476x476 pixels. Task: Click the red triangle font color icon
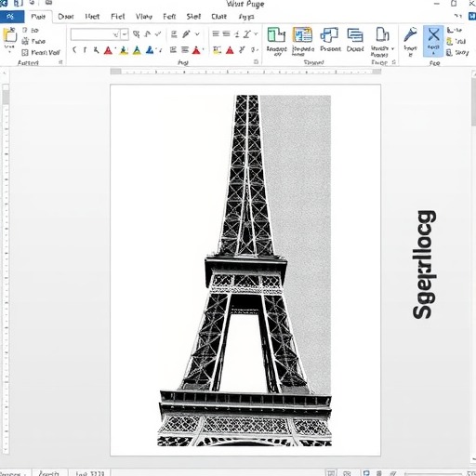pyautogui.click(x=108, y=50)
